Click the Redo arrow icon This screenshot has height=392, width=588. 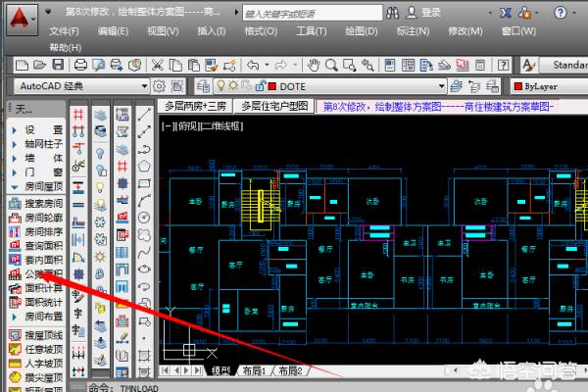coord(280,66)
